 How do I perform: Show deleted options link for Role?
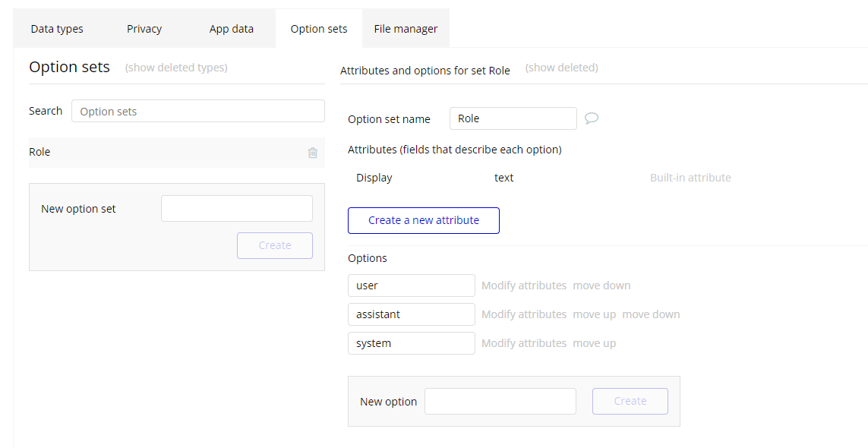561,68
